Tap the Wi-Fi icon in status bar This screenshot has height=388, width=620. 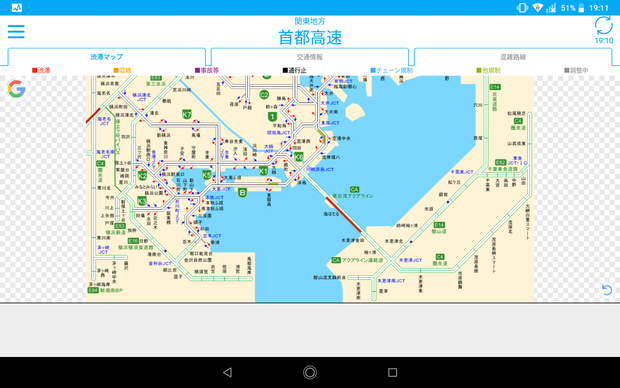click(537, 8)
